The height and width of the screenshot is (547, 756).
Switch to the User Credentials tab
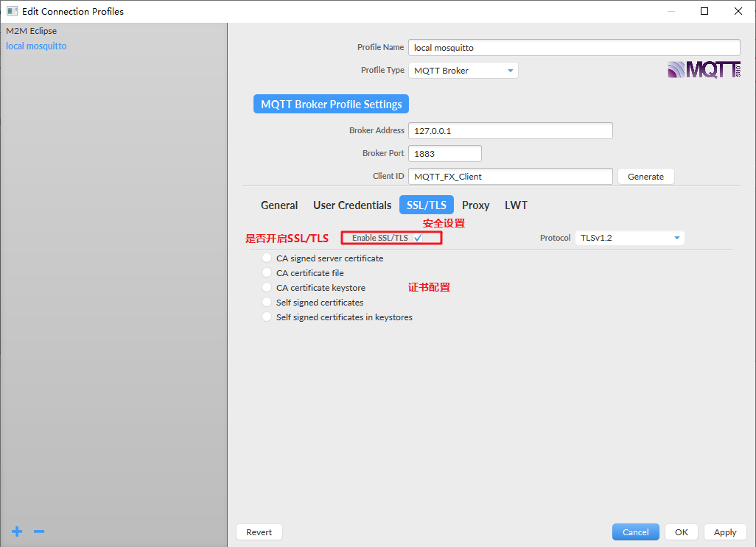pyautogui.click(x=352, y=205)
